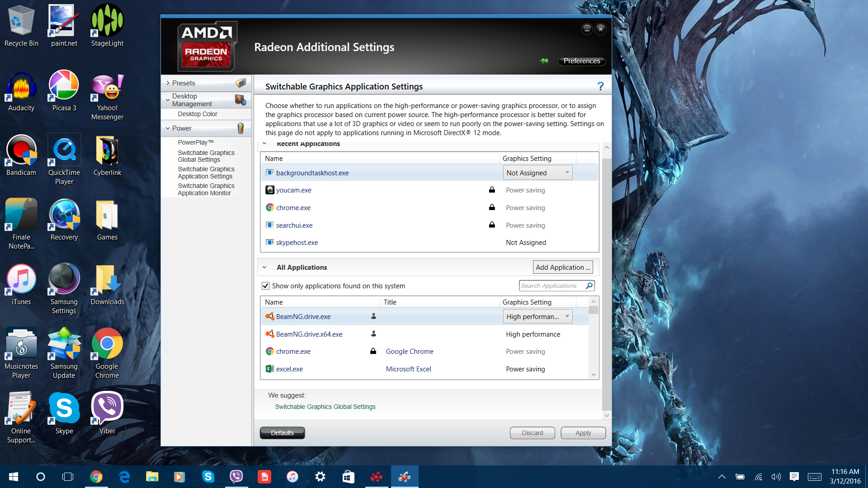Click applications list scroll down arrow
Screen dimensions: 868x488
point(594,375)
